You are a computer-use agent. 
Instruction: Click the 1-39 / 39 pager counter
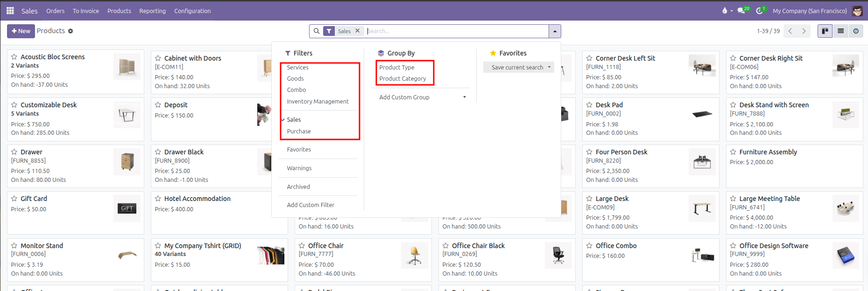point(768,31)
